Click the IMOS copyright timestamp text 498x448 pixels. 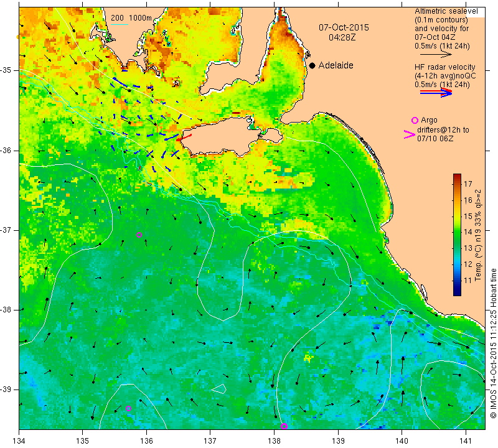click(493, 343)
